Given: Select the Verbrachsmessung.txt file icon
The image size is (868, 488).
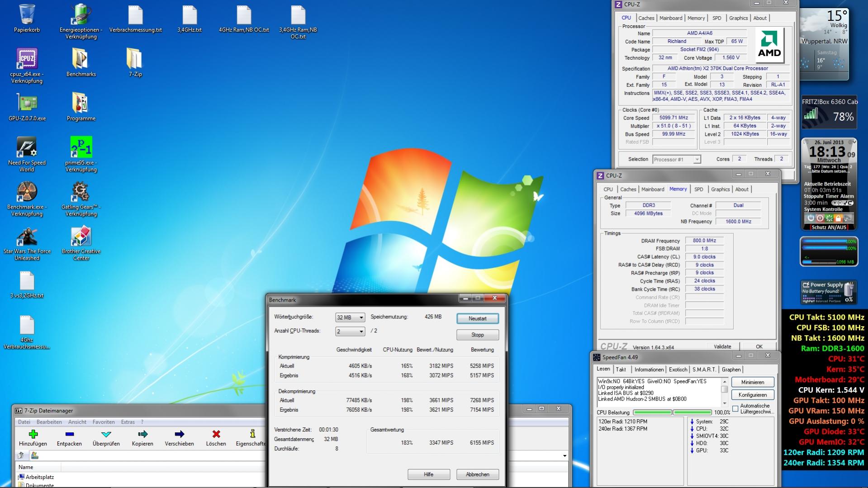Looking at the screenshot, I should pos(135,15).
